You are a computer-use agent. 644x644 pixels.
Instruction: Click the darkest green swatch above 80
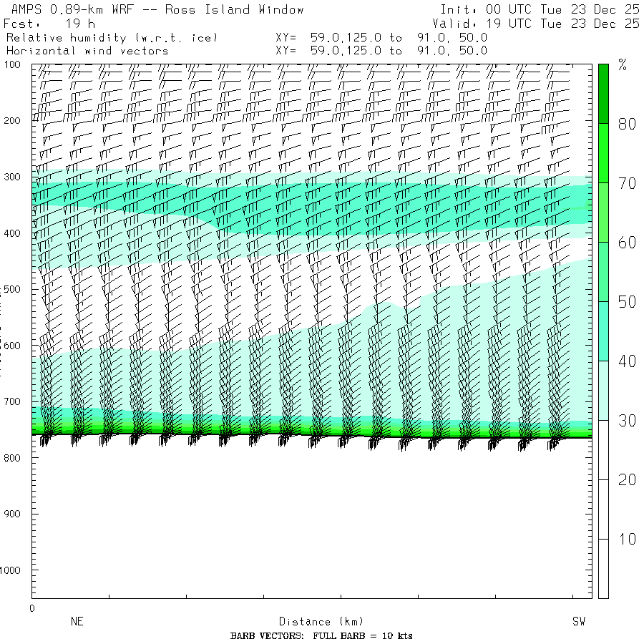coord(603,93)
